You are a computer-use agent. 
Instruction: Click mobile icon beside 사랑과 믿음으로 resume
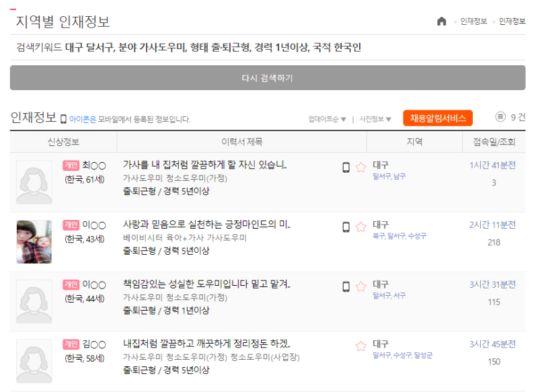point(346,227)
